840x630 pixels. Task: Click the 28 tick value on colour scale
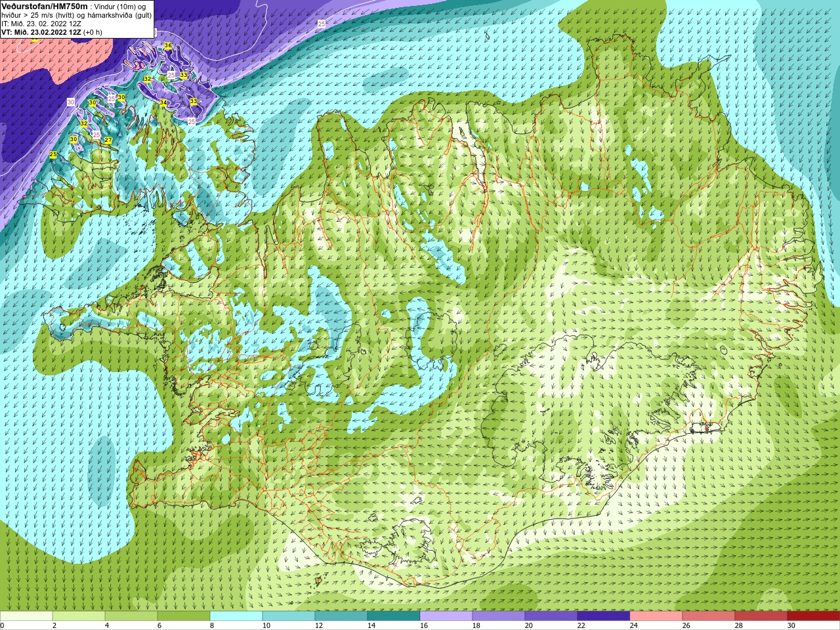739,625
